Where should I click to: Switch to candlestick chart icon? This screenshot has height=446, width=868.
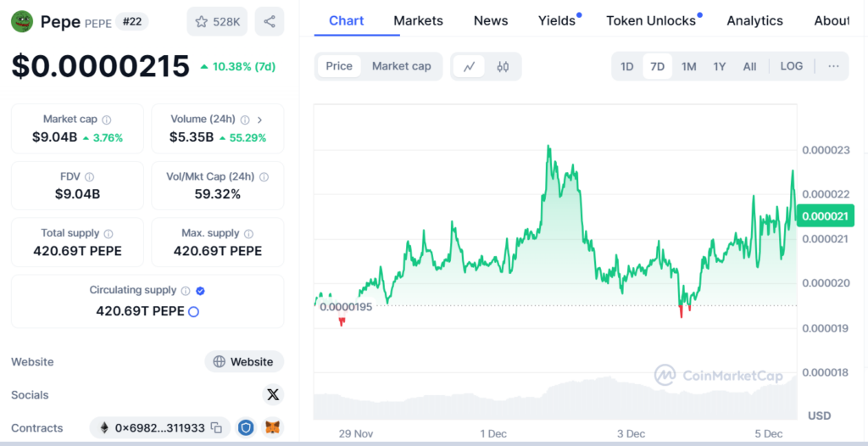click(503, 66)
